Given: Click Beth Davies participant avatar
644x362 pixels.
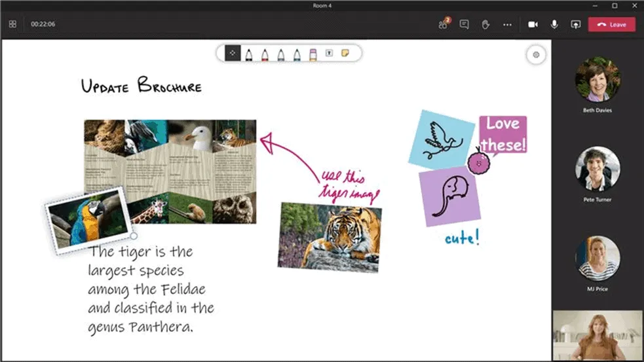Looking at the screenshot, I should [597, 79].
